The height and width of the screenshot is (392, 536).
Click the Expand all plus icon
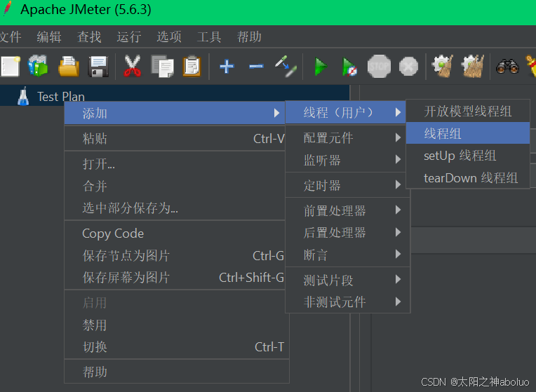227,67
